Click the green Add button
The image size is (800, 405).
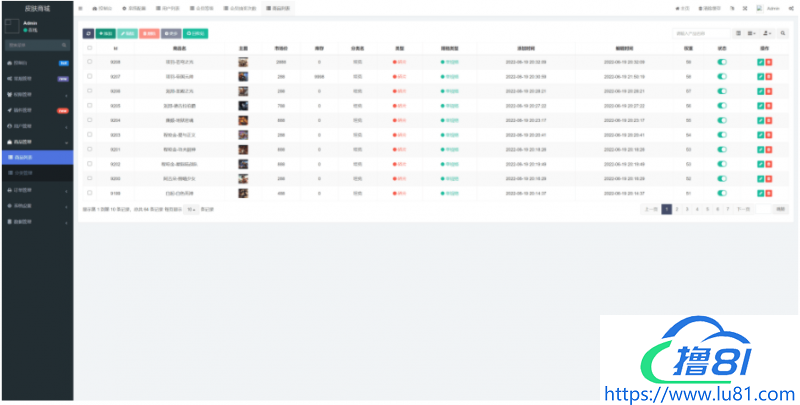[106, 33]
